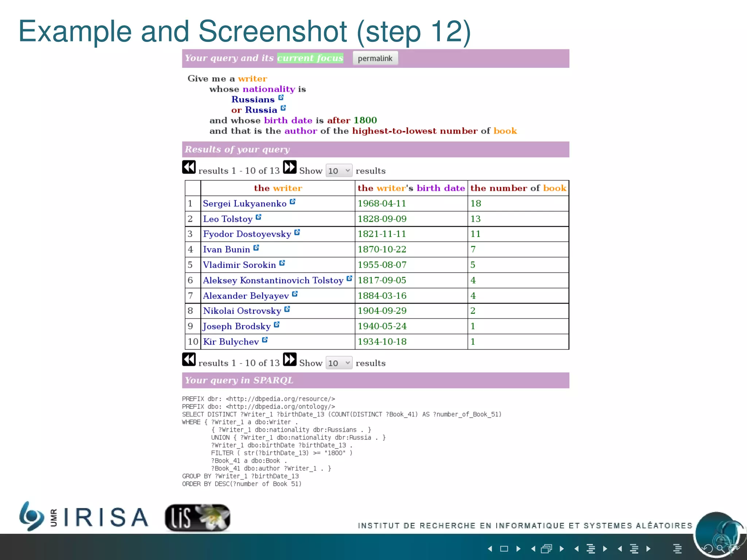
Task: Select the Sergei Lukyanenko writer link
Action: [x=245, y=204]
